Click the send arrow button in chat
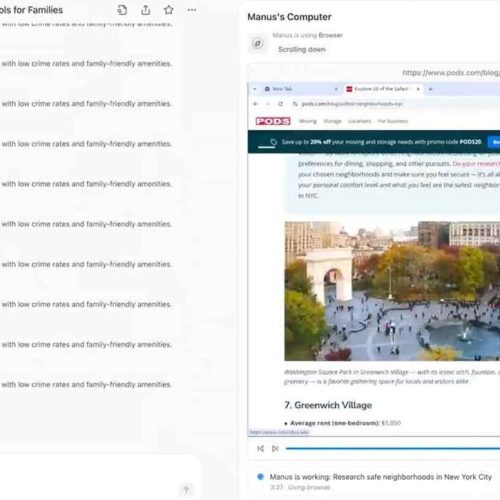500x500 pixels. pos(186,490)
